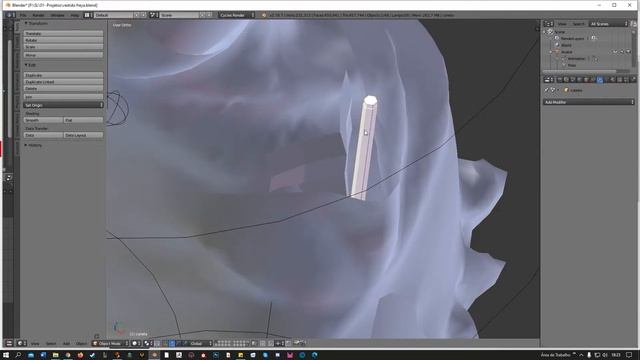Viewport: 640px width, 360px height.
Task: Select the Render properties tab icon
Action: click(x=560, y=80)
